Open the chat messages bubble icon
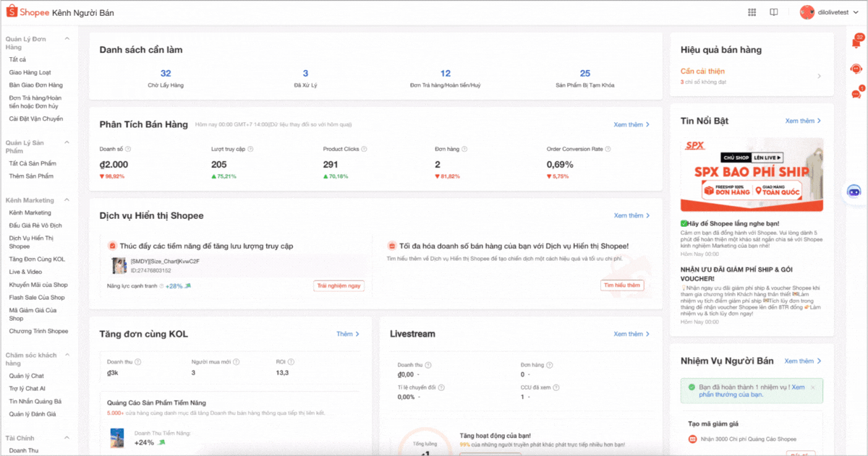 tap(856, 94)
